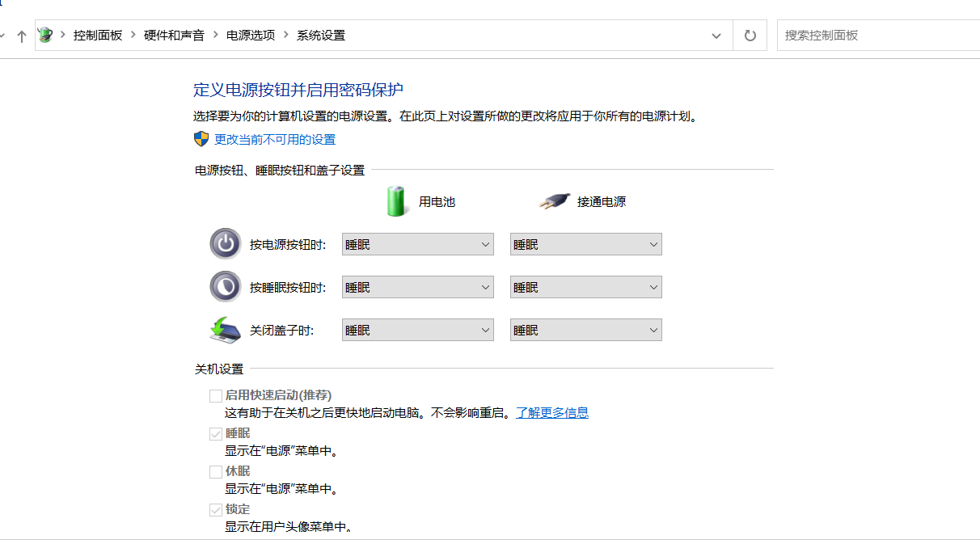Click the 关闭盖子时: label
Screen dimensions: 980x544
282,331
